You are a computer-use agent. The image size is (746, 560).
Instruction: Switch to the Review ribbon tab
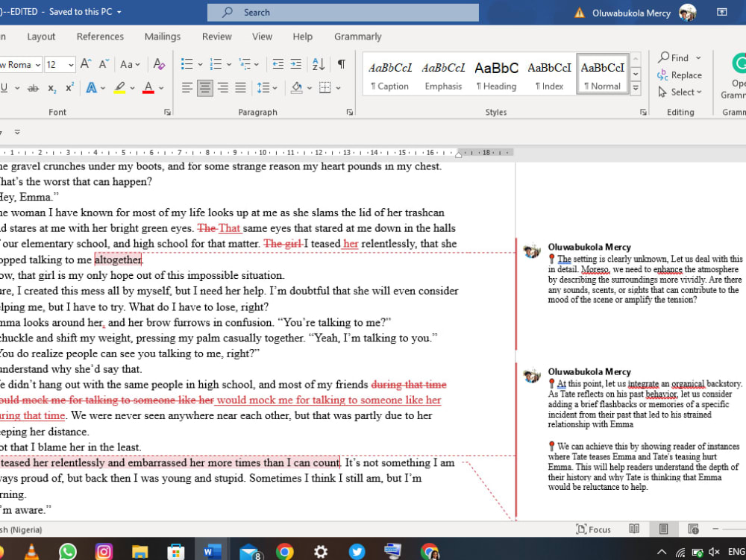coord(216,36)
